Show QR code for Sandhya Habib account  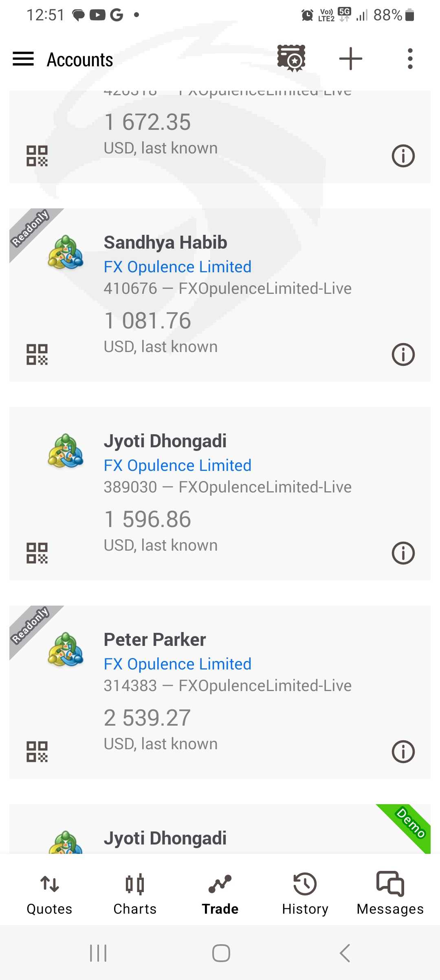37,354
